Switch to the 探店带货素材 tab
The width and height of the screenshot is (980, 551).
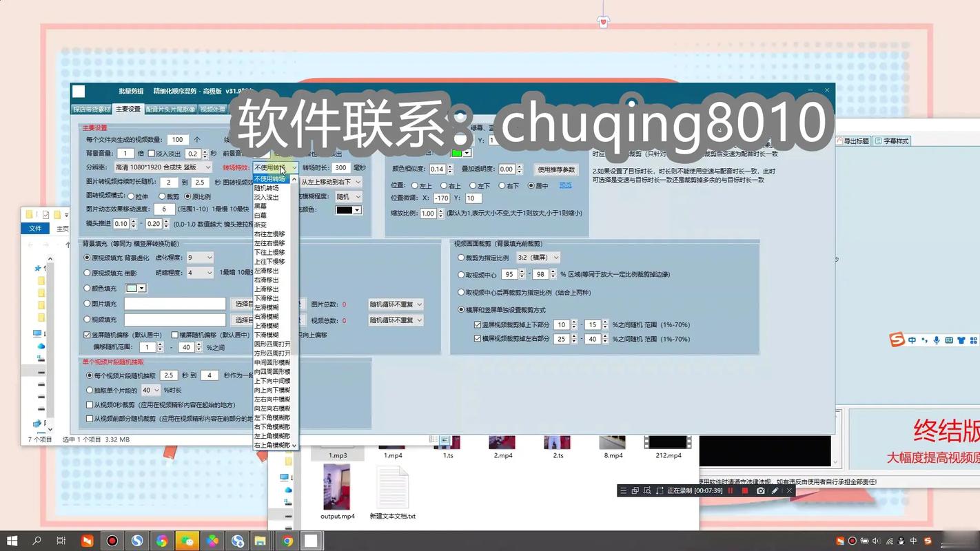tap(92, 109)
